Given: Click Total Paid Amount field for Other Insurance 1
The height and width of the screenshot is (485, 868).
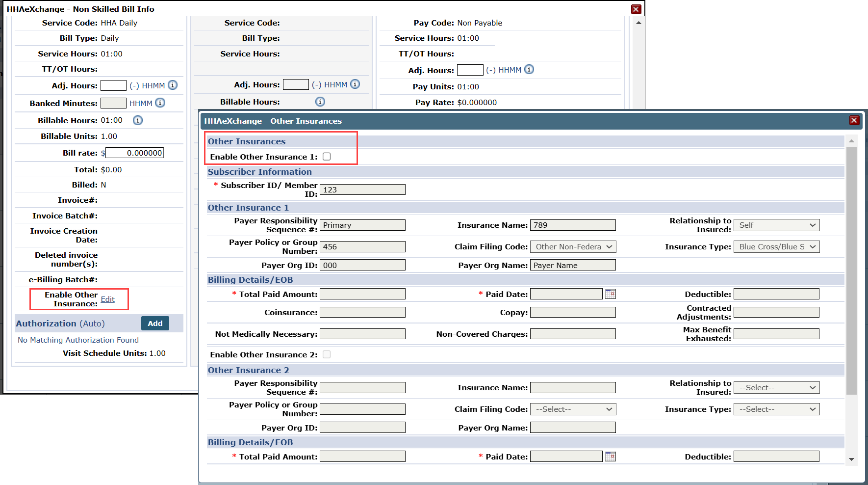Looking at the screenshot, I should tap(362, 294).
